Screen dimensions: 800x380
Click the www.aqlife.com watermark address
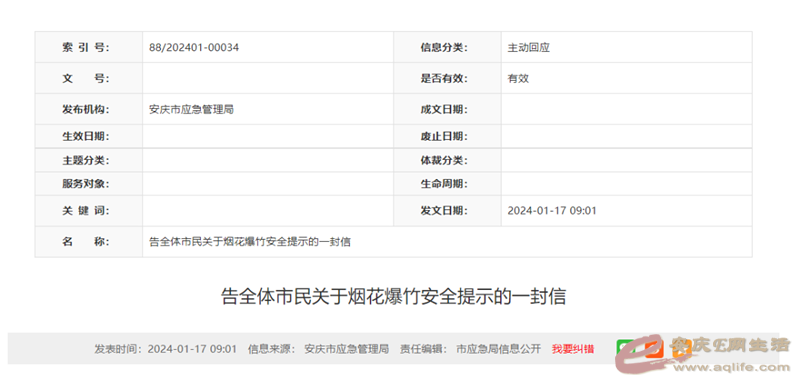coord(733,367)
